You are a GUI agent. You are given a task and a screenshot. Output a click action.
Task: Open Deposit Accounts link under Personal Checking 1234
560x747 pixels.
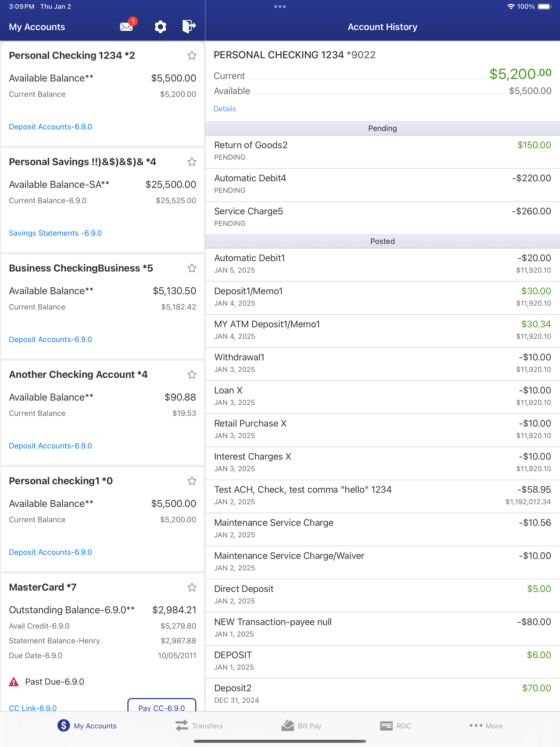[x=50, y=127]
